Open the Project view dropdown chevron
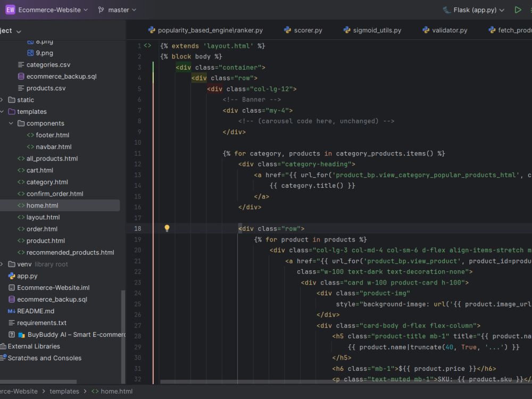The width and height of the screenshot is (532, 399). pos(19,31)
